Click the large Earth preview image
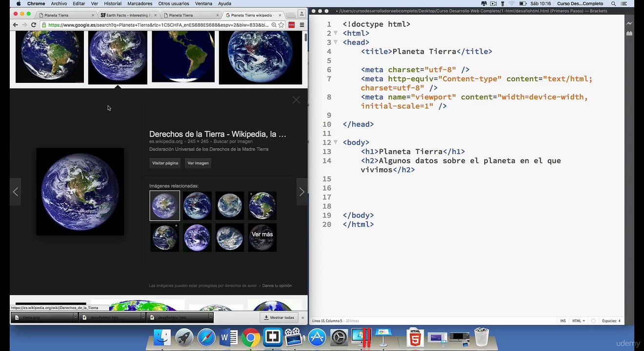The image size is (644, 351). (x=80, y=192)
